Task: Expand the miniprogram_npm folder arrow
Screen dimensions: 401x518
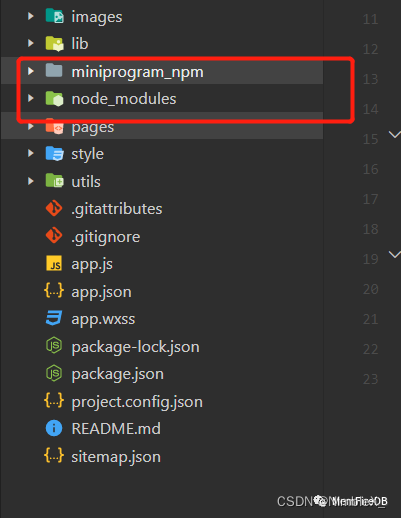Action: point(31,71)
